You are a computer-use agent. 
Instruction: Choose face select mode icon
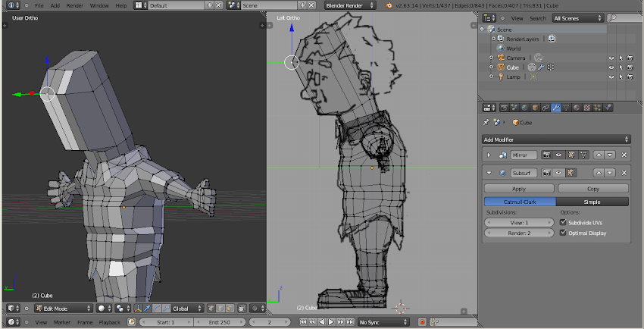coord(230,309)
